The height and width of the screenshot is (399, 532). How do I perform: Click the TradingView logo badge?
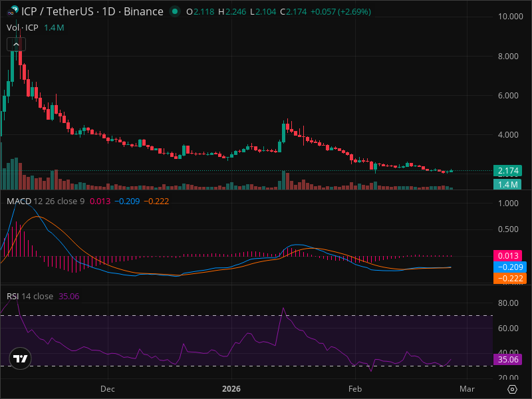pyautogui.click(x=21, y=358)
